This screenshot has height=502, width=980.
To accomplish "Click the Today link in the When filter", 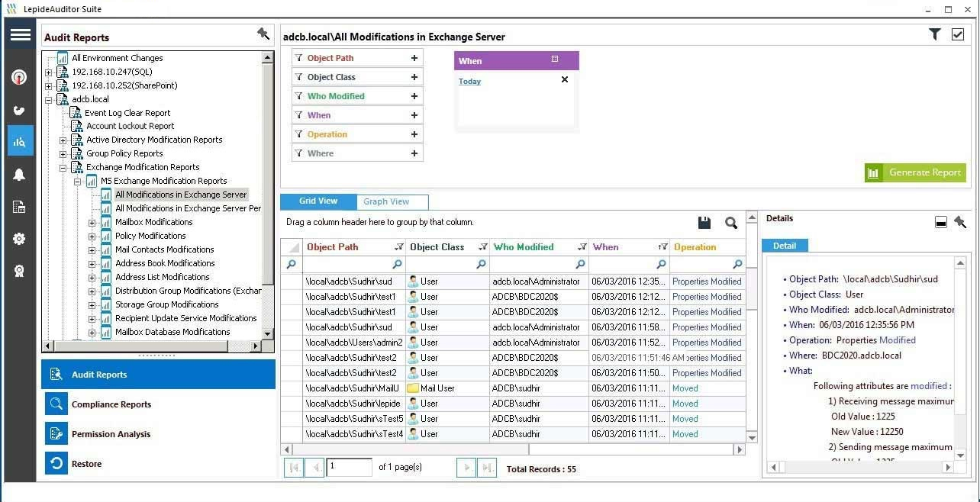I will coord(469,82).
